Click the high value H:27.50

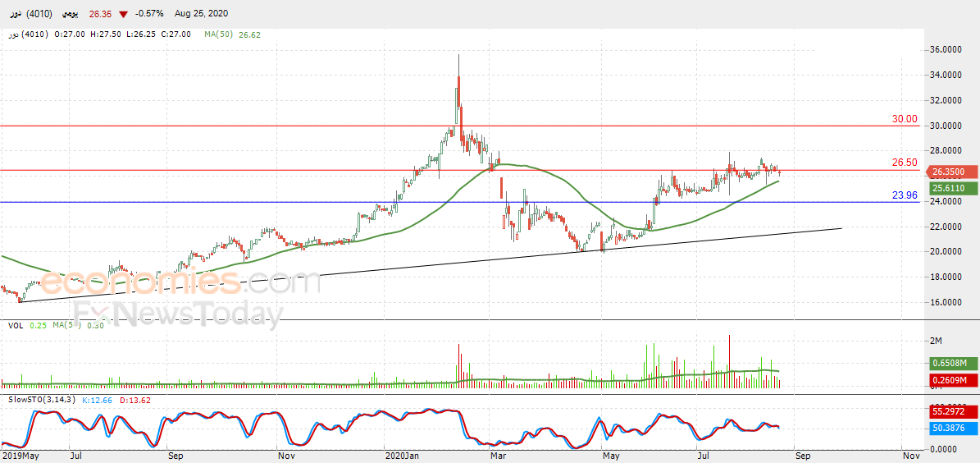coord(106,34)
